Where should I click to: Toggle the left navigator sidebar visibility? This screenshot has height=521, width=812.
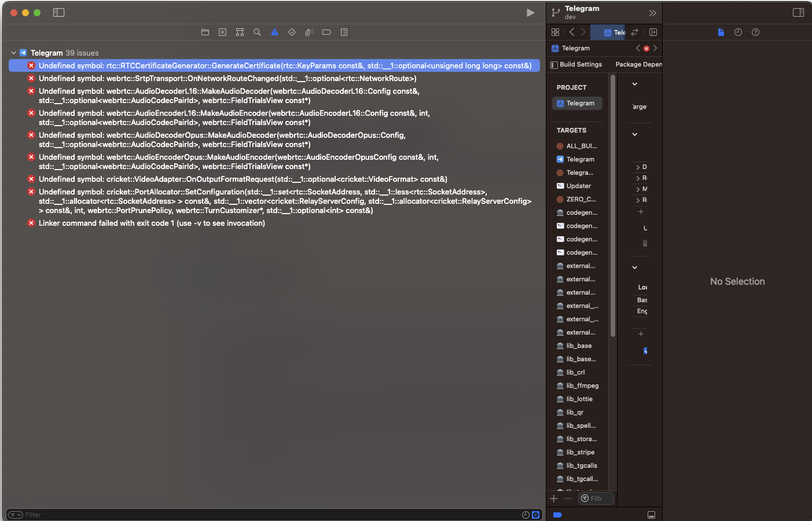coord(58,12)
